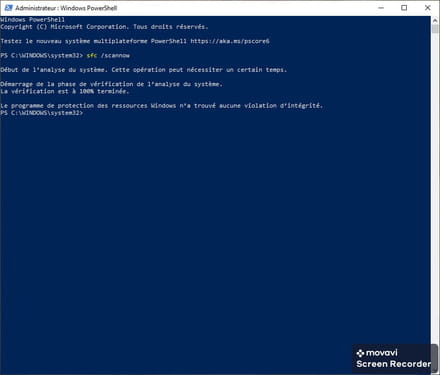Minimize the PowerShell window
The width and height of the screenshot is (440, 375).
pyautogui.click(x=381, y=8)
